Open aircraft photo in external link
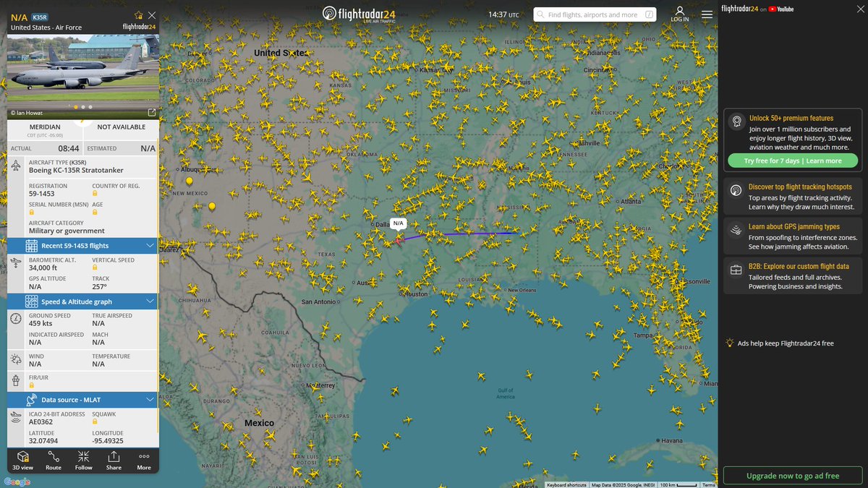Screen dimensions: 868x488 coord(151,113)
